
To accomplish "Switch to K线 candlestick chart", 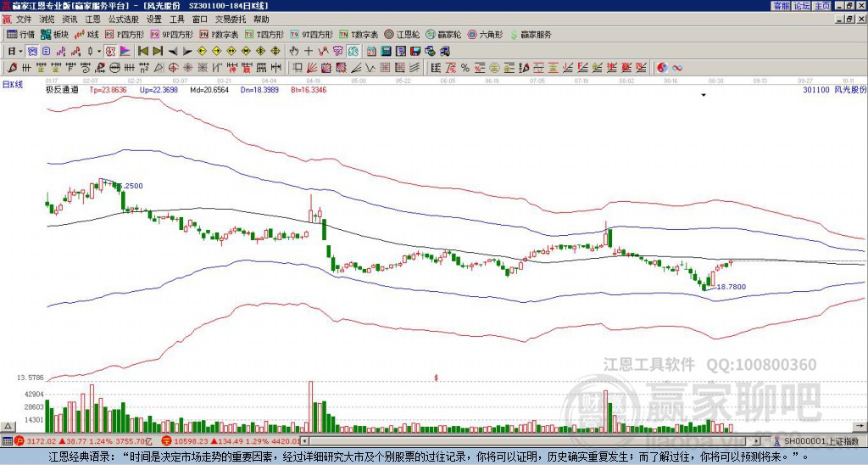I will pyautogui.click(x=86, y=34).
